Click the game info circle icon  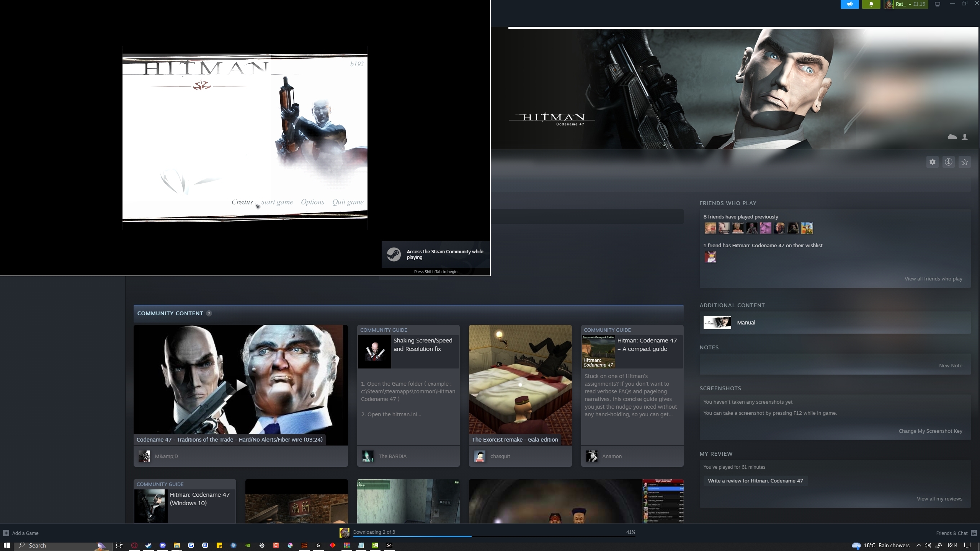949,162
